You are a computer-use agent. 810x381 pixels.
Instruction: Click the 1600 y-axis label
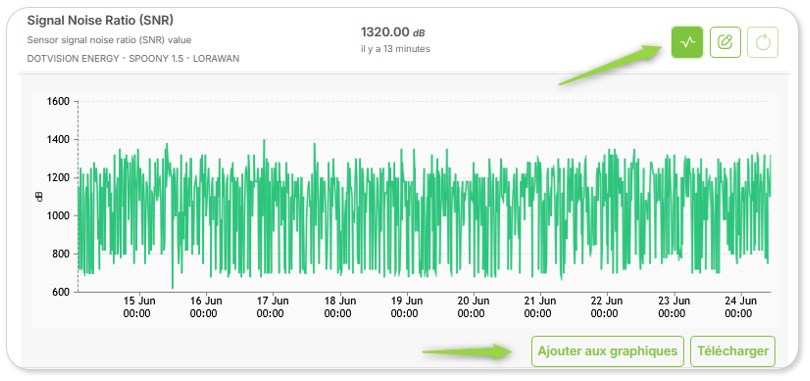pos(58,101)
